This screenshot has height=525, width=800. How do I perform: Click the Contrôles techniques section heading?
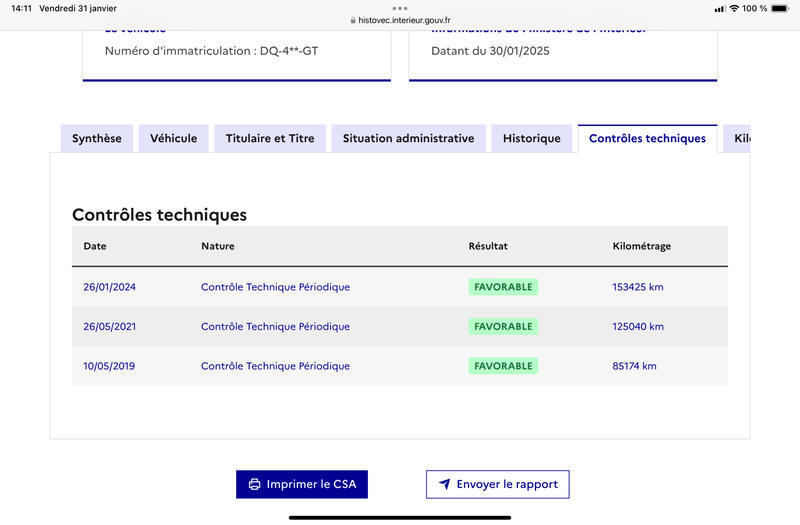tap(159, 215)
